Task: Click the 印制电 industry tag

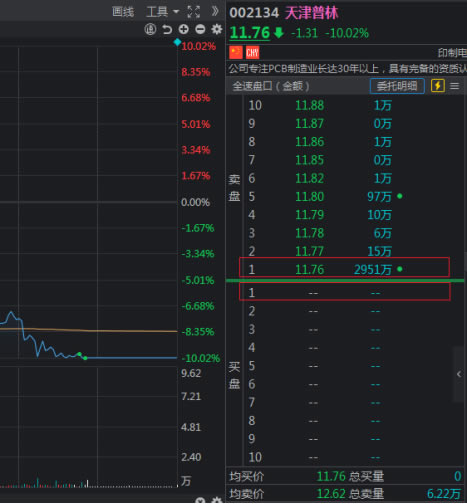Action: 452,53
